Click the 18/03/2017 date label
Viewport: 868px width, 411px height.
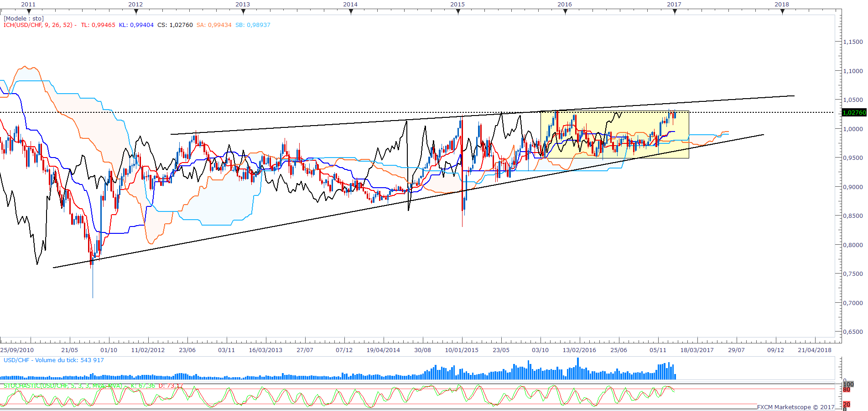coord(697,350)
